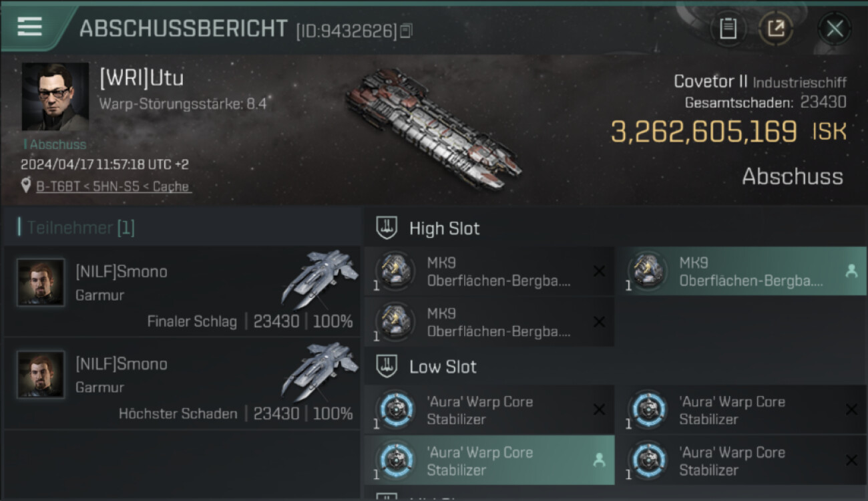Close the Abschussbericht window
The width and height of the screenshot is (868, 501).
tap(835, 29)
